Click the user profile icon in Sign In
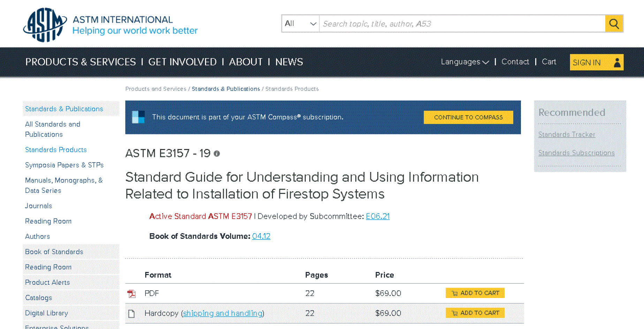 [x=617, y=62]
